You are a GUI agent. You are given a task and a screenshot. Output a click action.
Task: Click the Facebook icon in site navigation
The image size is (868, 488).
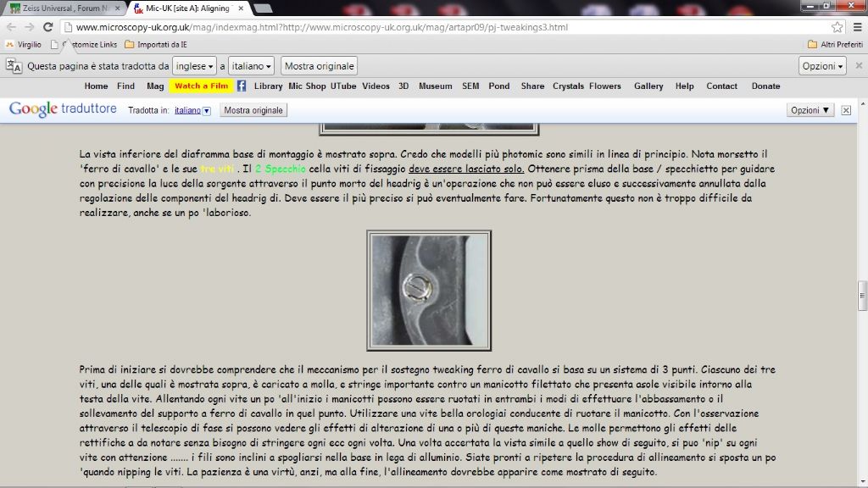coord(242,86)
